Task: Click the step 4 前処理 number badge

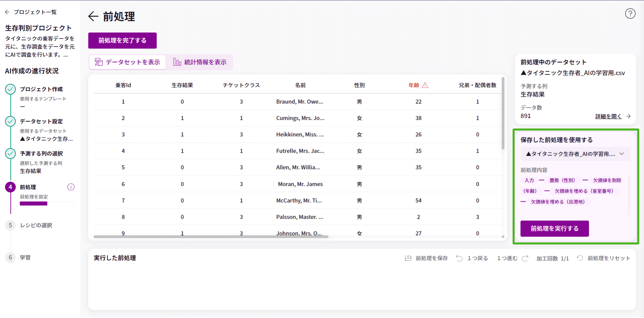Action: pos(10,187)
